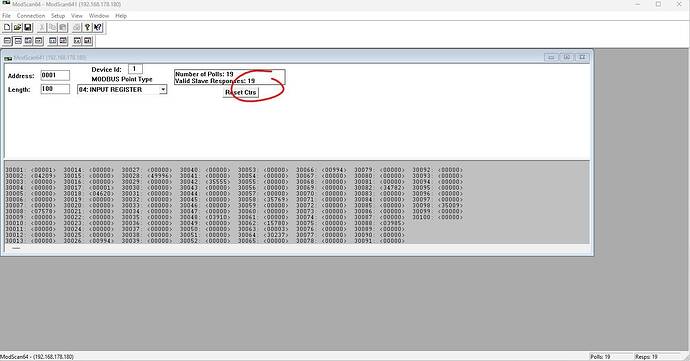690x361 pixels.
Task: Click the fourth icon of the display toolbar row
Action: pos(39,41)
